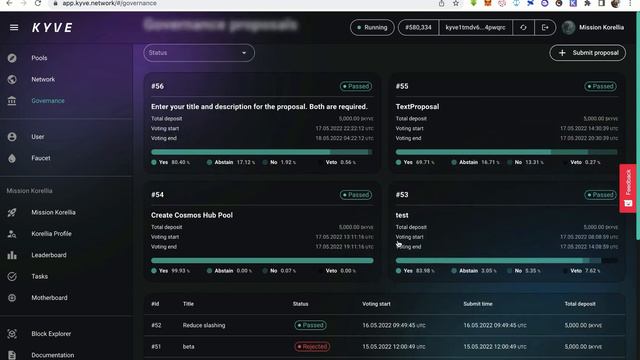The image size is (640, 360).
Task: Open Block Explorer link in sidebar
Action: point(51,334)
